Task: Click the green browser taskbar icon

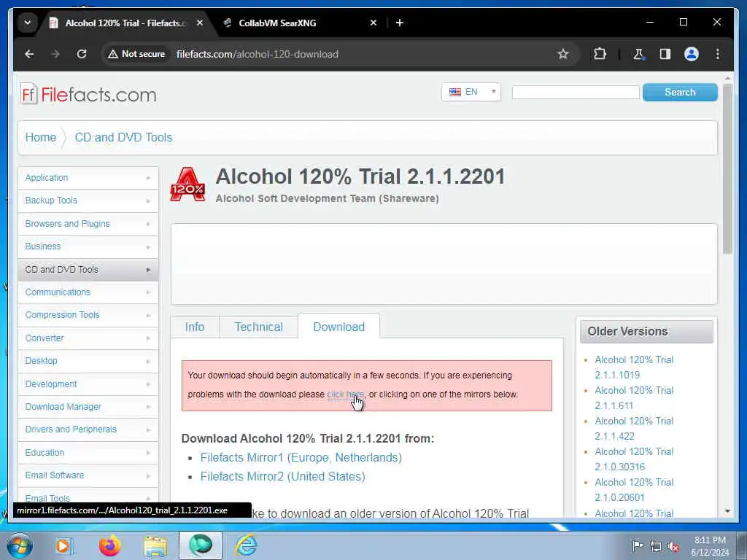Action: tap(201, 545)
